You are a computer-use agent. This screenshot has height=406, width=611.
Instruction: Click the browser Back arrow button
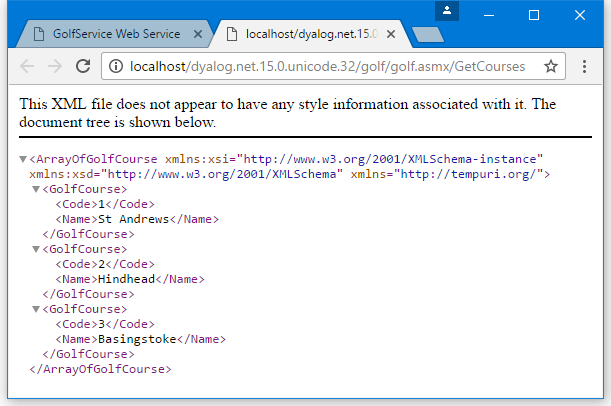coord(27,67)
